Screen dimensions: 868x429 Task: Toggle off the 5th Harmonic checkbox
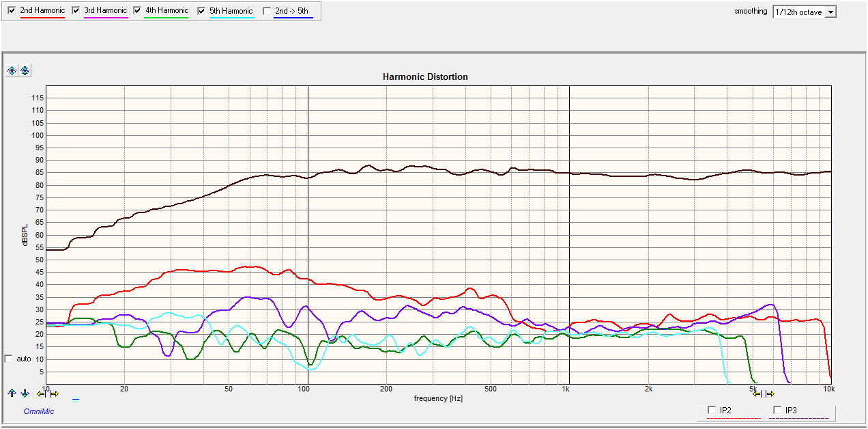201,11
